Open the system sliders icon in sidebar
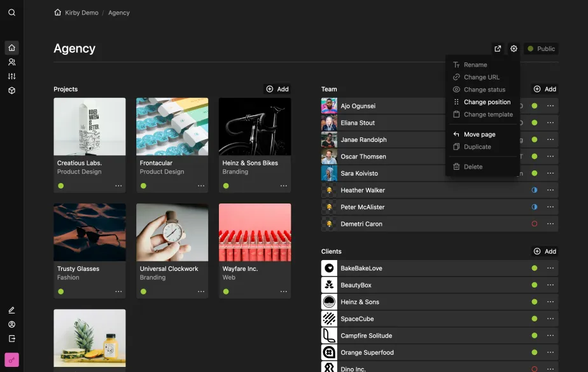The height and width of the screenshot is (372, 588). click(x=11, y=76)
